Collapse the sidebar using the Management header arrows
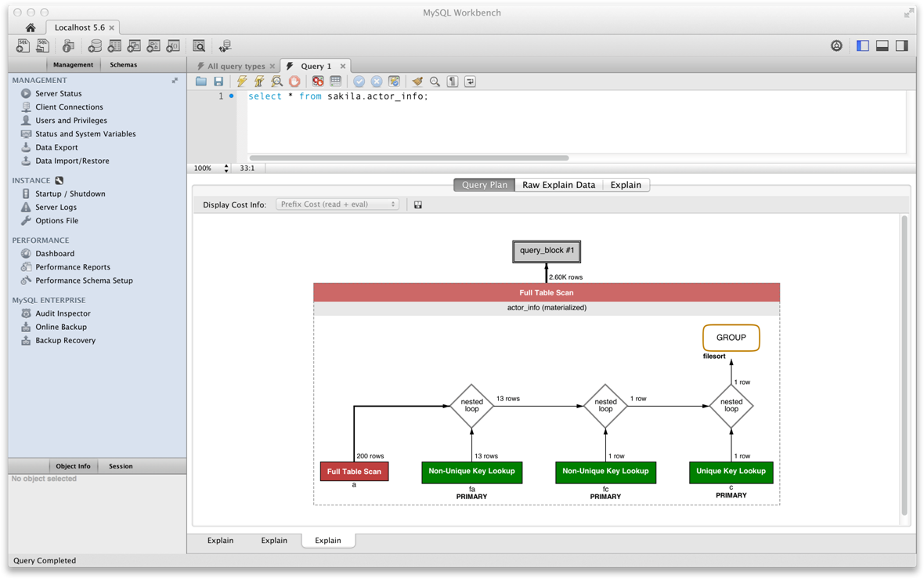Viewport: 924px width, 579px height. tap(175, 81)
